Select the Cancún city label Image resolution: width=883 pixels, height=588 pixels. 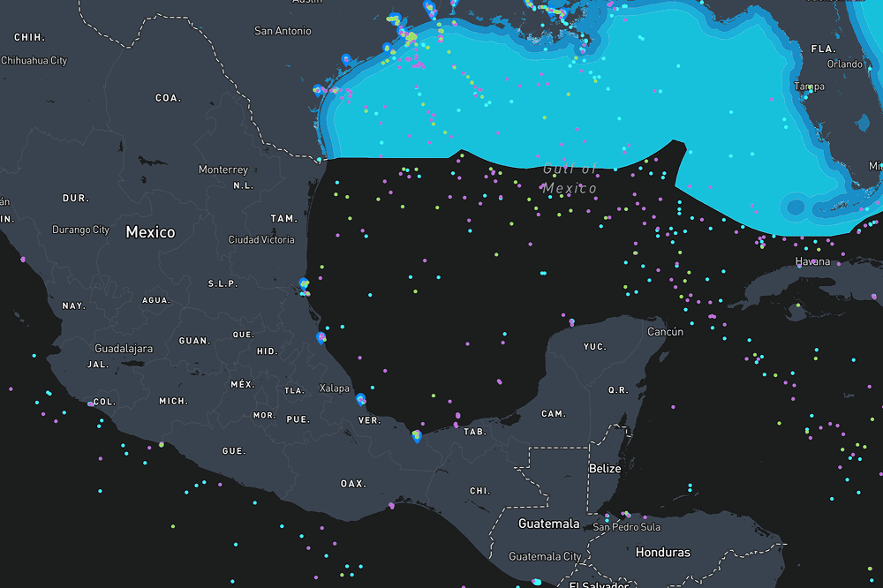[x=666, y=331]
